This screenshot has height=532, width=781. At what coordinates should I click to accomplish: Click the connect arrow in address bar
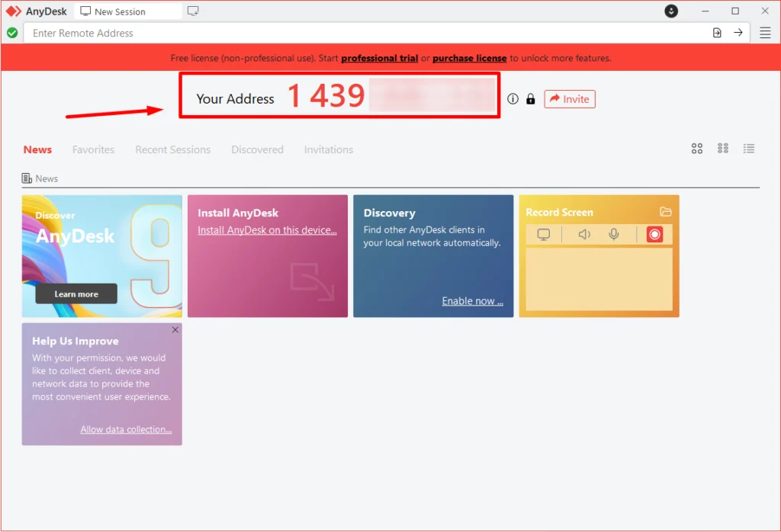[738, 33]
